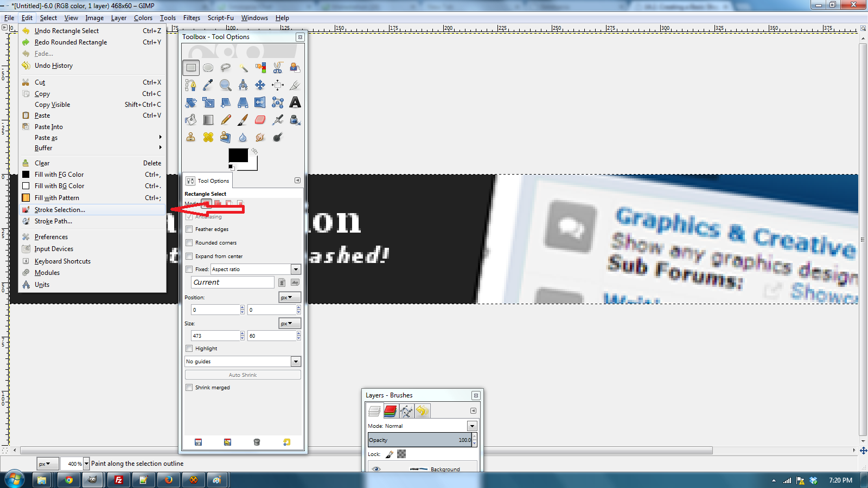The width and height of the screenshot is (868, 488).
Task: Choose Stroke Selection from Edit menu
Action: pos(93,210)
